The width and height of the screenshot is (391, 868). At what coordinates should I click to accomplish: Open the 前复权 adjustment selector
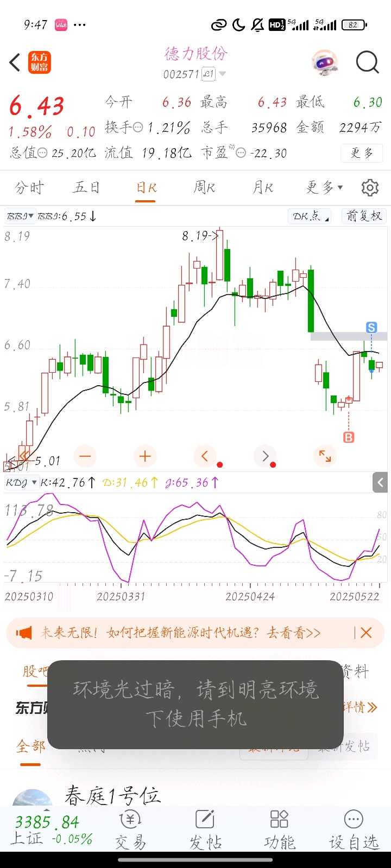click(x=364, y=216)
